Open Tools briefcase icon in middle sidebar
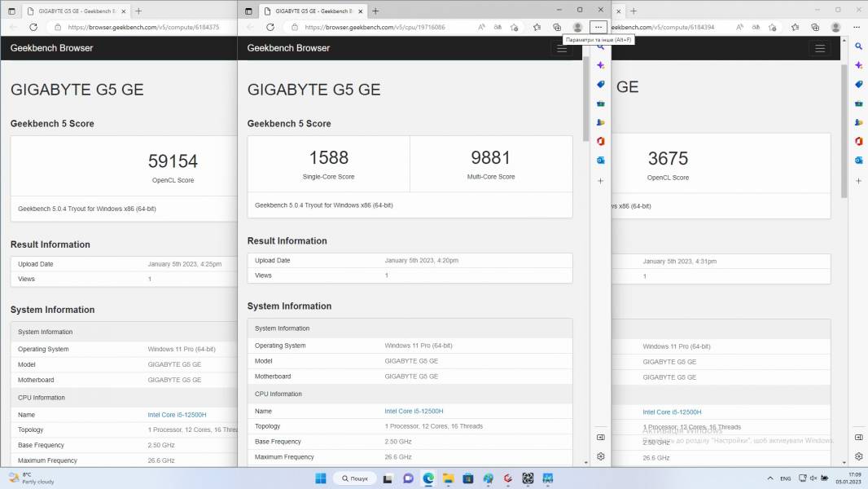This screenshot has width=868, height=489. [601, 104]
